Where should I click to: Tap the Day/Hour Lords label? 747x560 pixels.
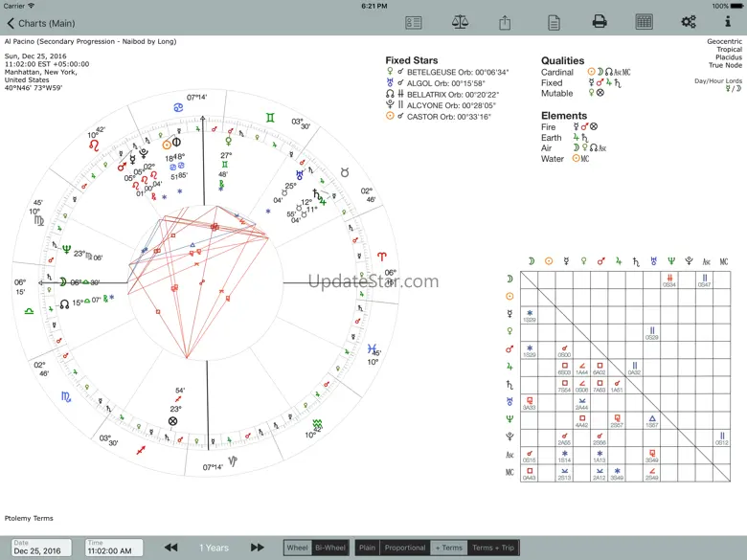[x=718, y=81]
